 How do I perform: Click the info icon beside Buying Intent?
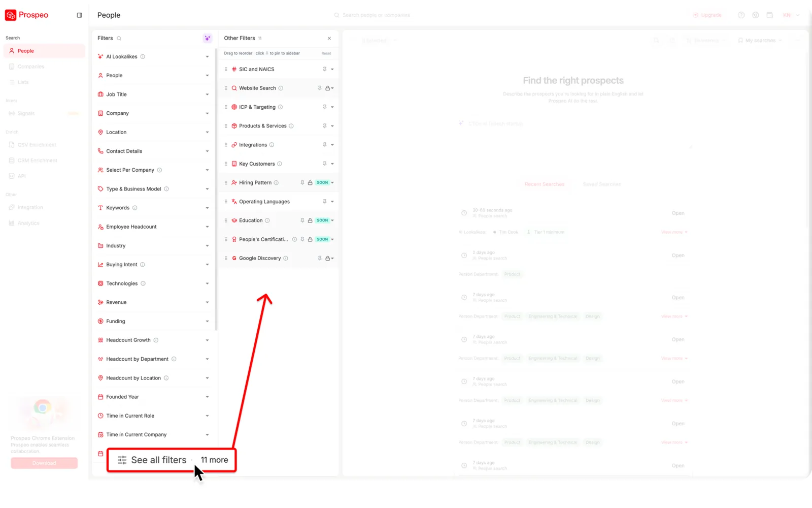143,265
